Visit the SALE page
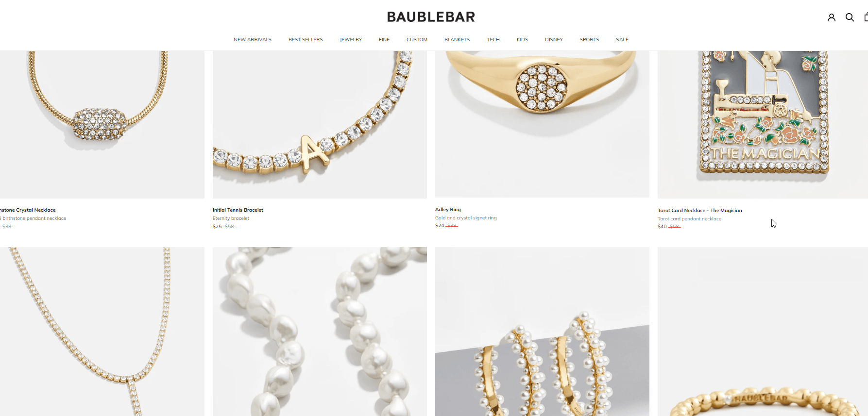 tap(622, 40)
